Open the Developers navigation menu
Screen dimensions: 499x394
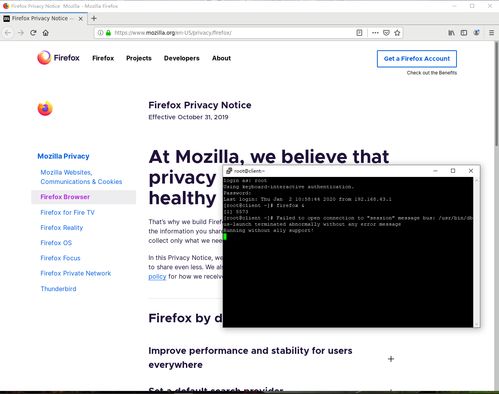pyautogui.click(x=182, y=58)
